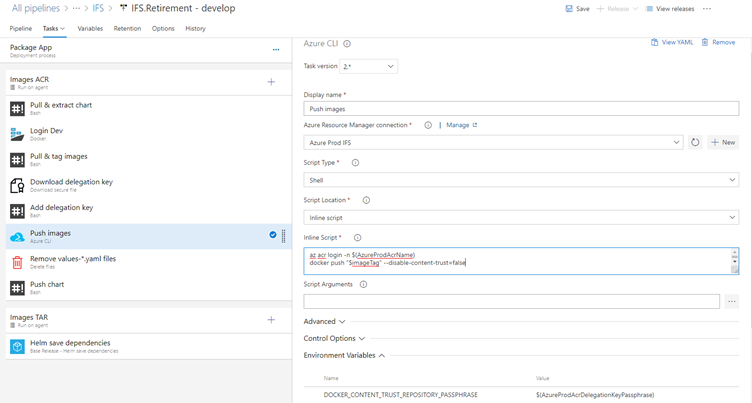Open the Script Type Shell dropdown
Image resolution: width=752 pixels, height=403 pixels.
(x=521, y=180)
